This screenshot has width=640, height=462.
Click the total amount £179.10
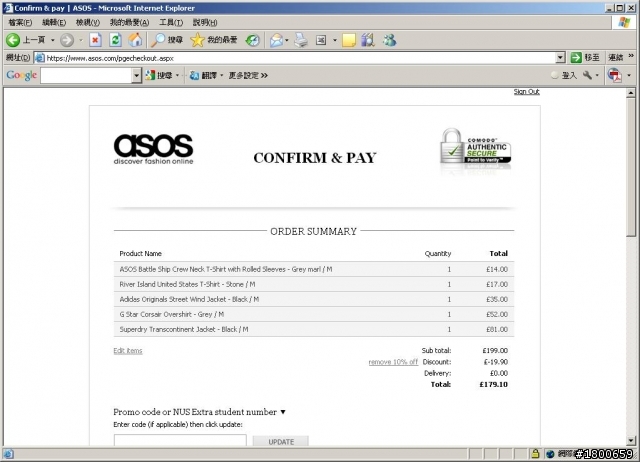(x=493, y=384)
